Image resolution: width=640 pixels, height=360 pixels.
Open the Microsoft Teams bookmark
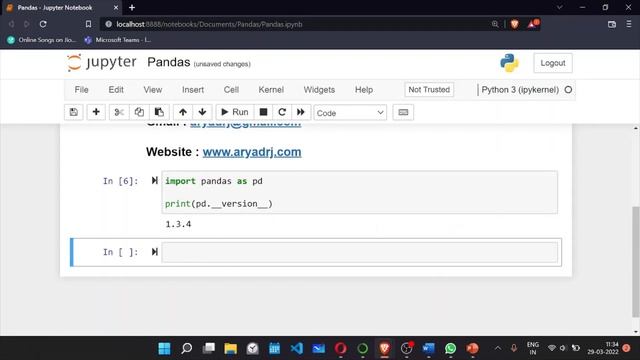point(118,40)
